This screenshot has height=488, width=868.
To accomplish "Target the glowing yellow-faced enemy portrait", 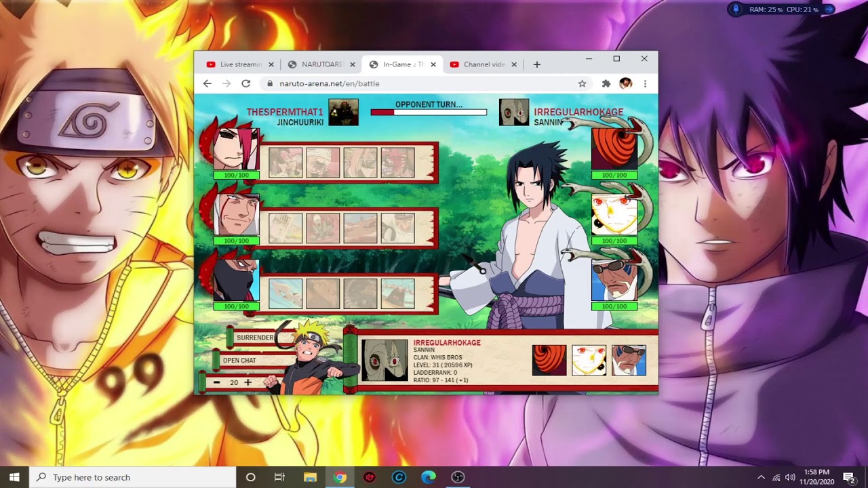I will click(x=614, y=214).
